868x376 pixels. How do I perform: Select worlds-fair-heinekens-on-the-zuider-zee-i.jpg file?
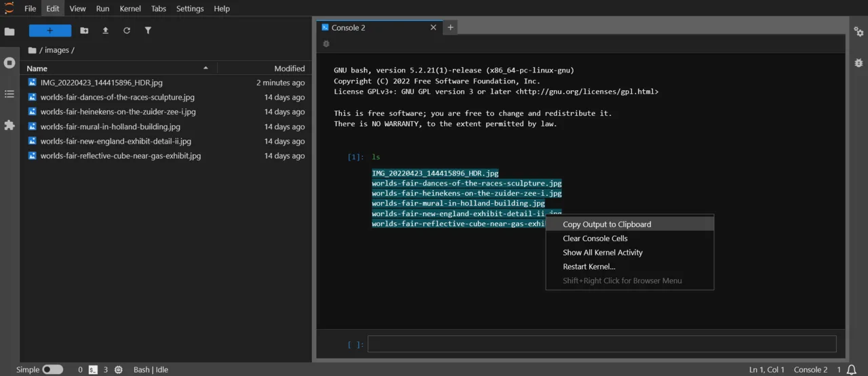[166, 112]
